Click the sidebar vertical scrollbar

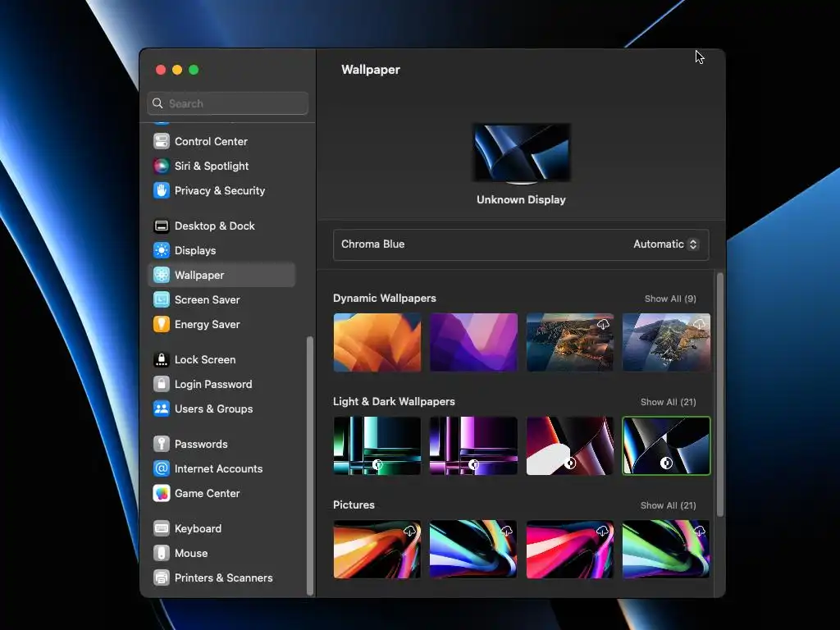pyautogui.click(x=309, y=465)
